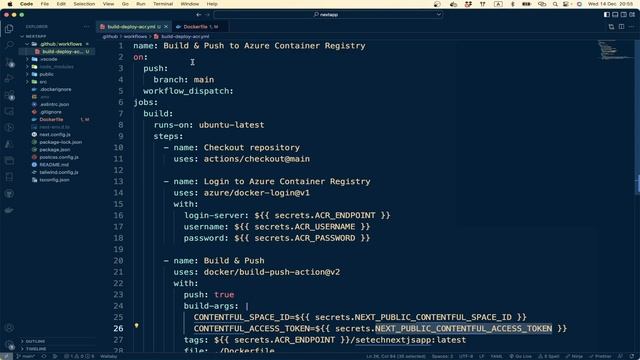Toggle the primary sidebar layout icon

coord(607,15)
